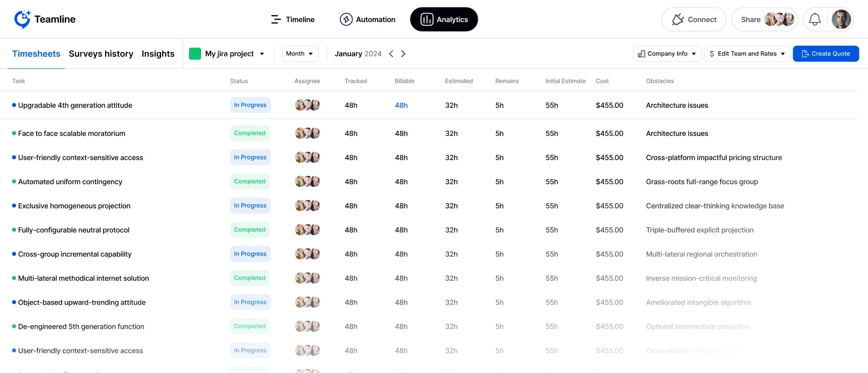
Task: Switch to the Surveys history tab
Action: tap(101, 54)
